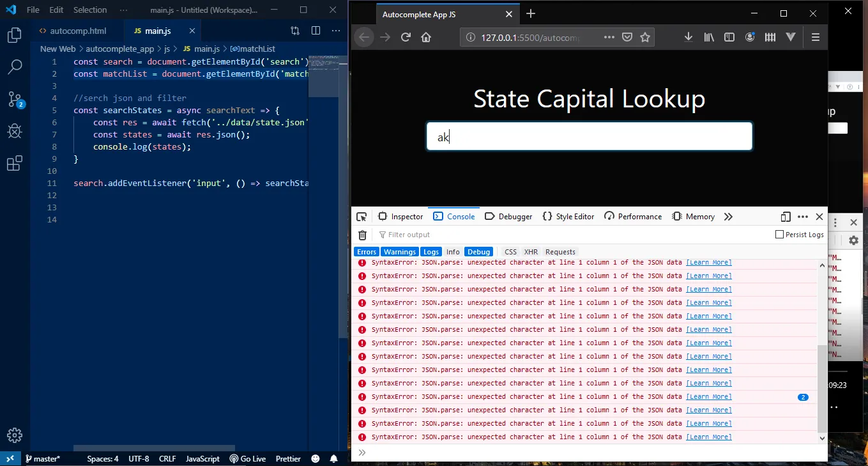Screen dimensions: 868x466
Task: Switch to the Inspector devtools tab
Action: point(400,217)
